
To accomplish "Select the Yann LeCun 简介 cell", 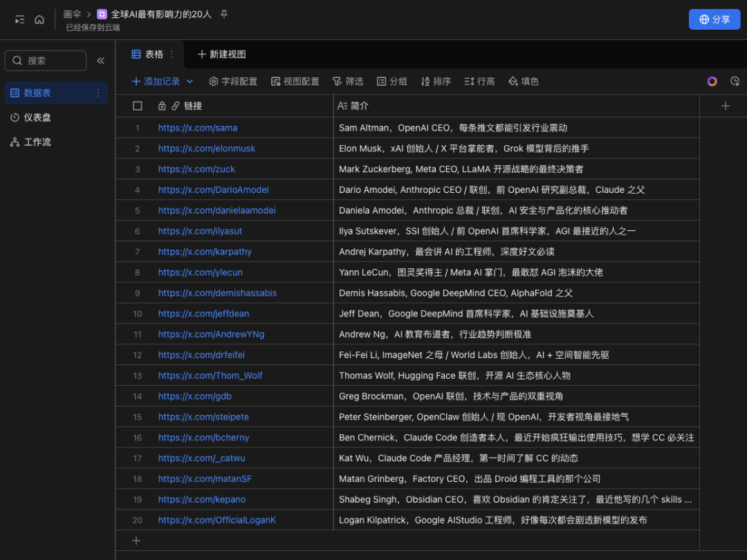I will point(517,272).
